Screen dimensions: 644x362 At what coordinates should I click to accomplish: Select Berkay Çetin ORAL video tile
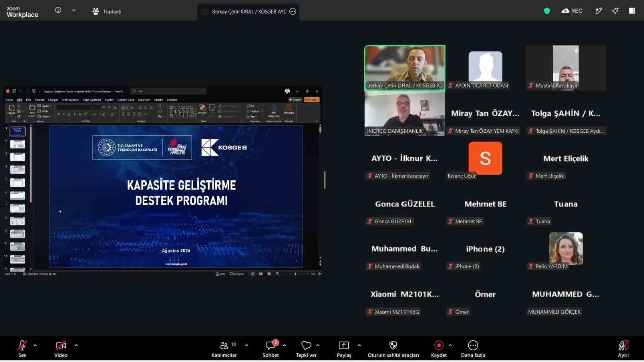405,68
